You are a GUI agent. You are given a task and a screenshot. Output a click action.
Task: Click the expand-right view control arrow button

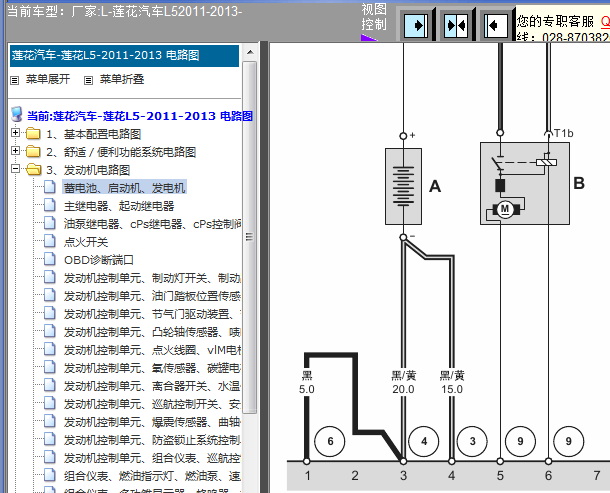[415, 26]
